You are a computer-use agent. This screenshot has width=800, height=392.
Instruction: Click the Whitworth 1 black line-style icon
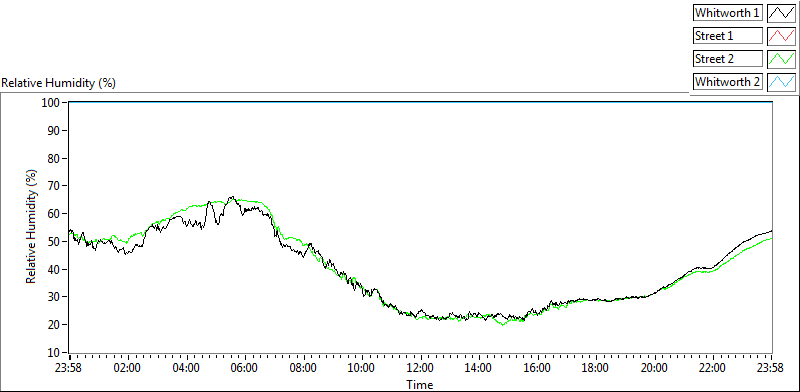(781, 13)
